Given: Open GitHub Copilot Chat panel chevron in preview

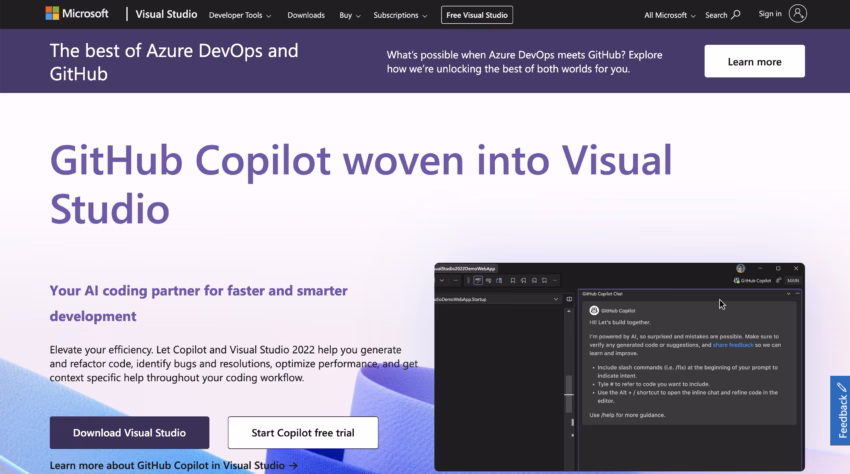Looking at the screenshot, I should pyautogui.click(x=788, y=293).
